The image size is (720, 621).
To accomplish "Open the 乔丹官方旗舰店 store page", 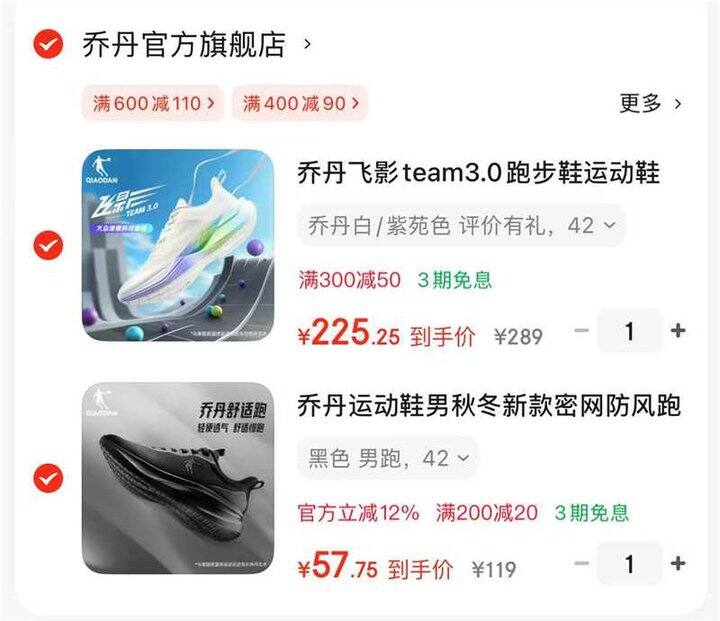I will tap(184, 45).
